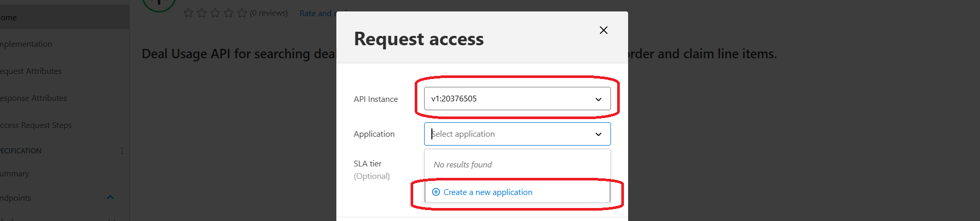This screenshot has width=980, height=221.
Task: Click the SPECIFICATION section header
Action: 21,151
